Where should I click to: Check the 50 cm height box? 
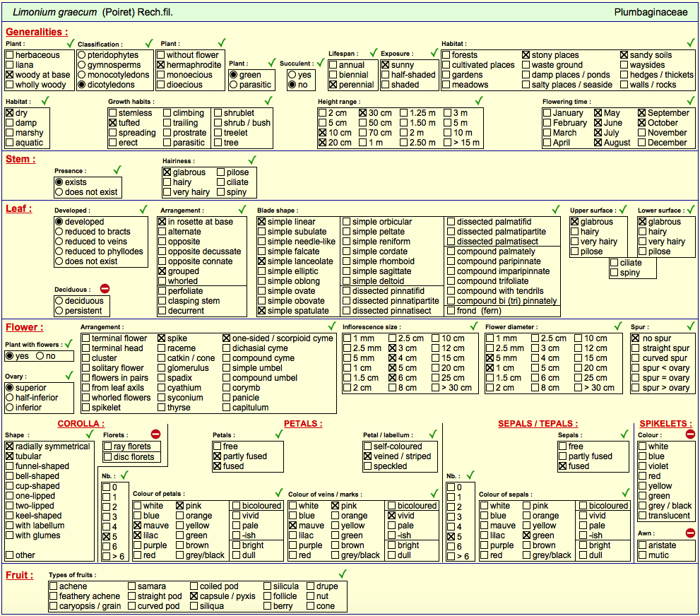pyautogui.click(x=363, y=123)
